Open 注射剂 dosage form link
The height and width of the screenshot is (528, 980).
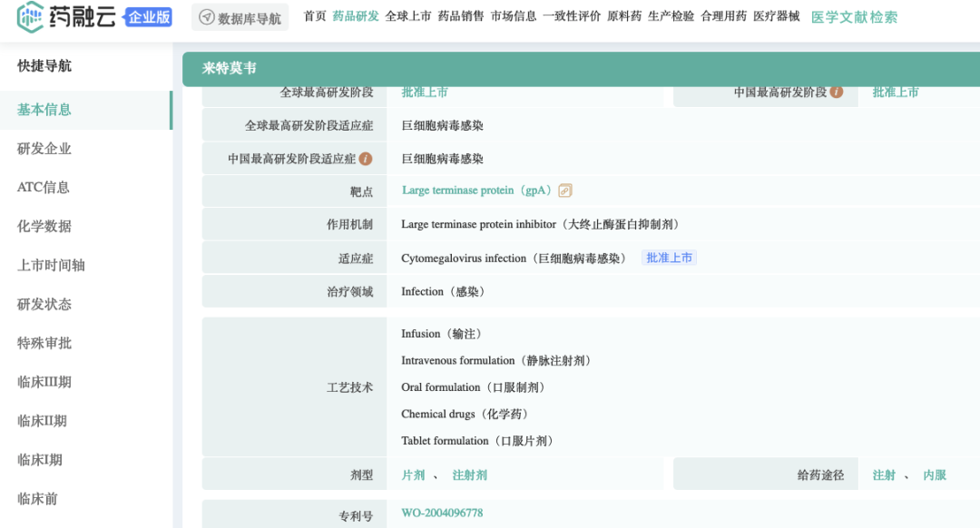469,475
